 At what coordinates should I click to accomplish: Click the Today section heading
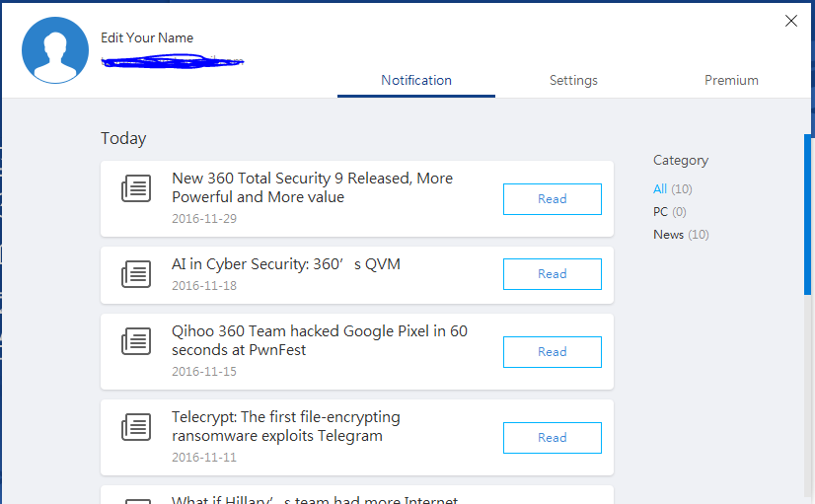[x=123, y=139]
